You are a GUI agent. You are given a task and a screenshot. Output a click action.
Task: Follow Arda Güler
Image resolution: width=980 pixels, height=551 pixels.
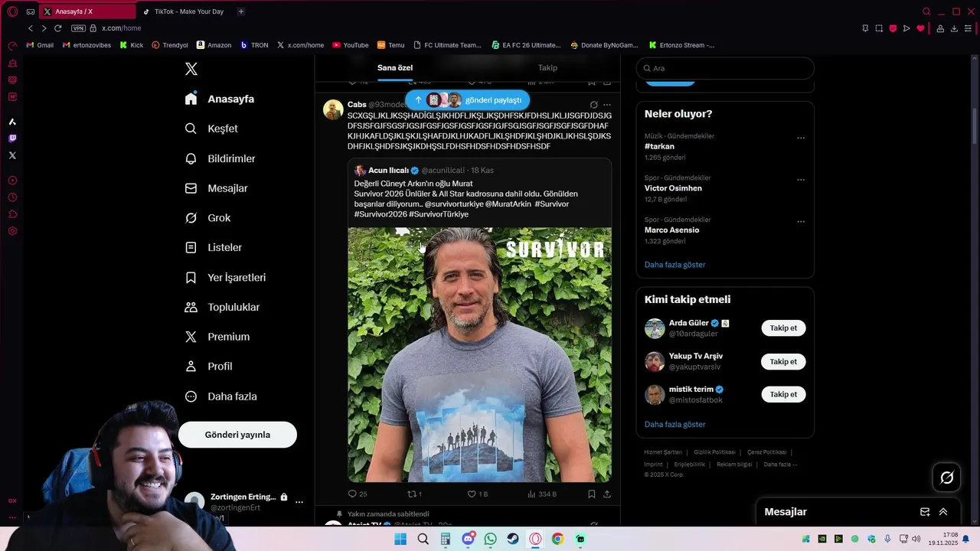[783, 328]
